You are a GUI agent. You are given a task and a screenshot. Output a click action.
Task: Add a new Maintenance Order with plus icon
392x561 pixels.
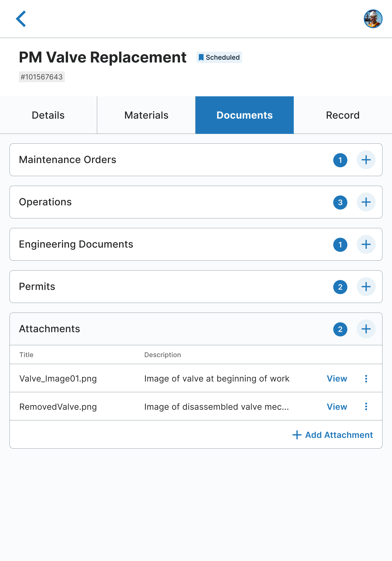[366, 160]
